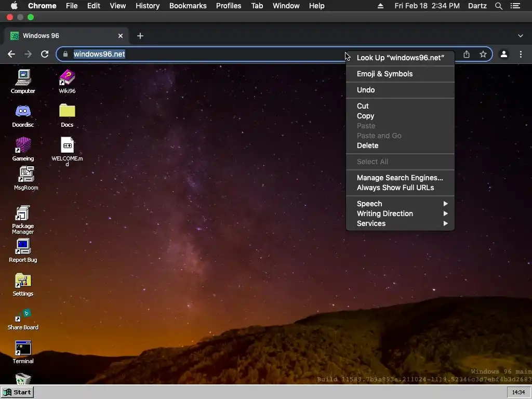Click the menu bar date and time
This screenshot has width=532, height=399.
[427, 6]
